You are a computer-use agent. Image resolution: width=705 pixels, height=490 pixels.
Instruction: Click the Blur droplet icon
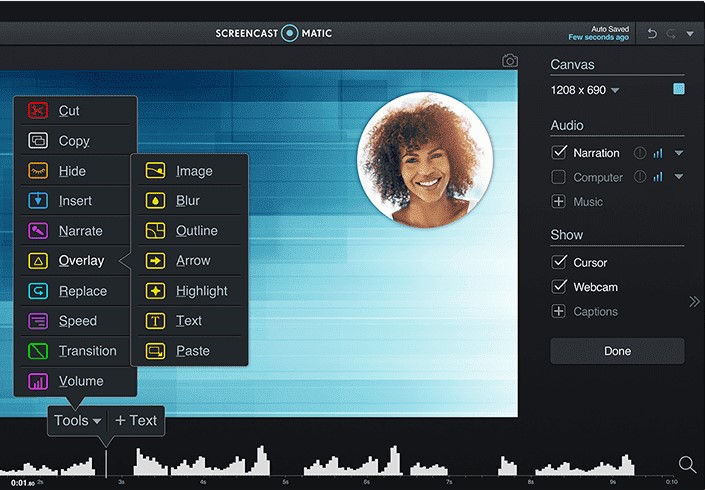pos(155,200)
